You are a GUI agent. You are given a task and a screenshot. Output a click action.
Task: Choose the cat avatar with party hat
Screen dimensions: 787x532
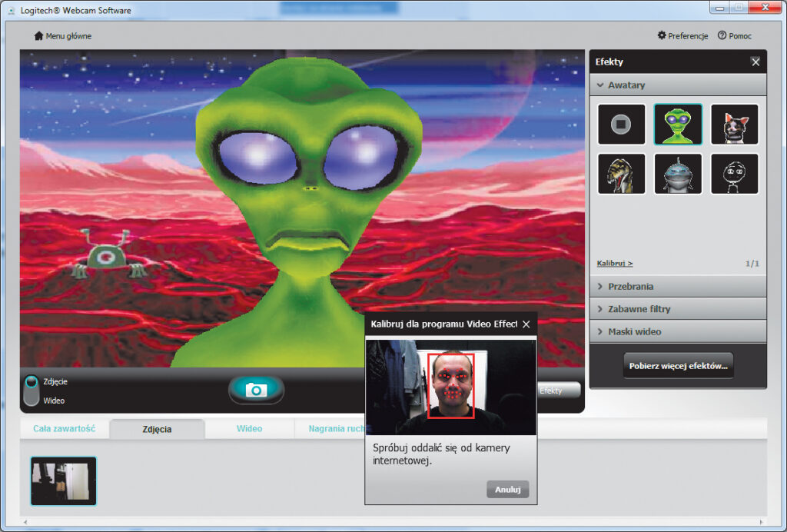tap(734, 125)
